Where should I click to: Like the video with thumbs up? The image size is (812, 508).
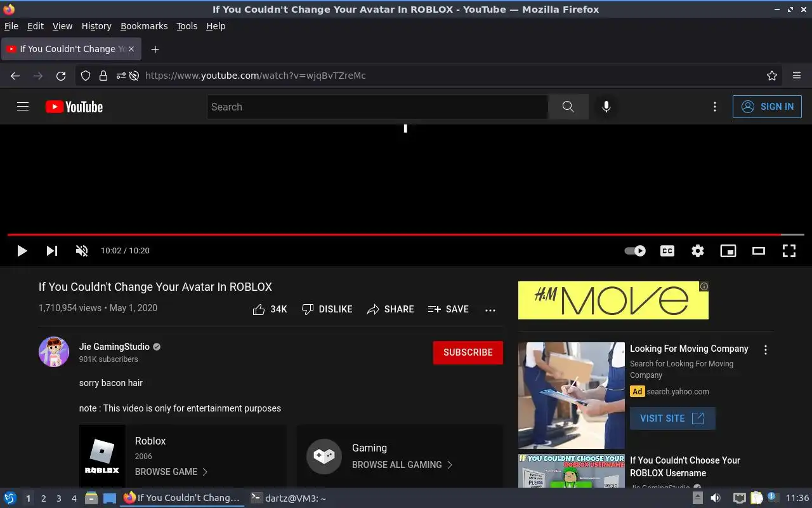(x=270, y=309)
